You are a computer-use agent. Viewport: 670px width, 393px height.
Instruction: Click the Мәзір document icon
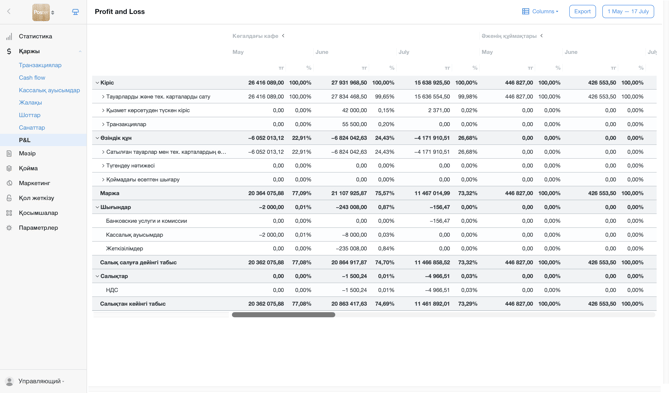(x=9, y=153)
